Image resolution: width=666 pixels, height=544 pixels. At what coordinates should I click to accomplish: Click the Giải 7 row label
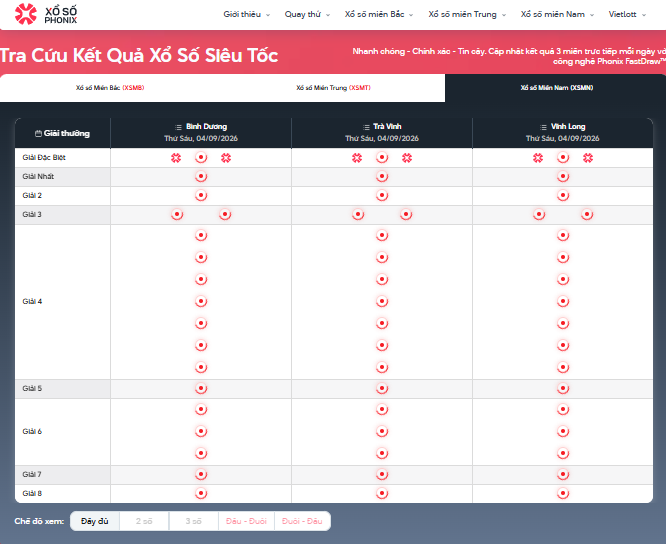32,474
